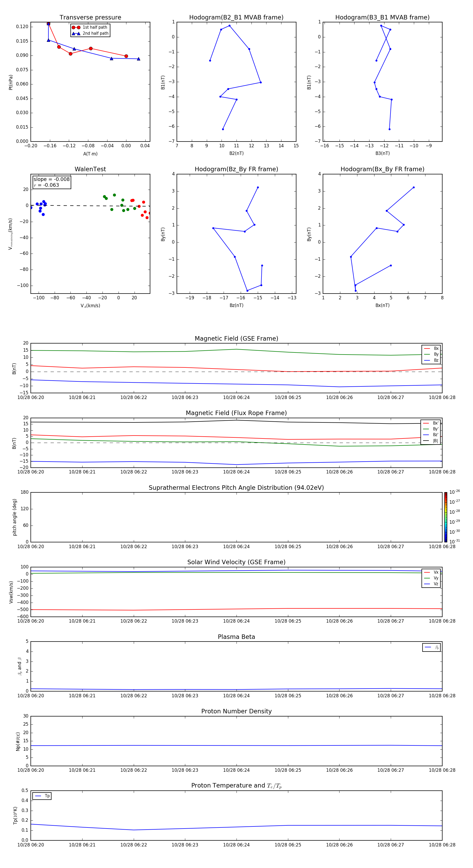
Task: Click the "Magnetic Field (Flux Rope Frame)" title
Action: pos(236,413)
